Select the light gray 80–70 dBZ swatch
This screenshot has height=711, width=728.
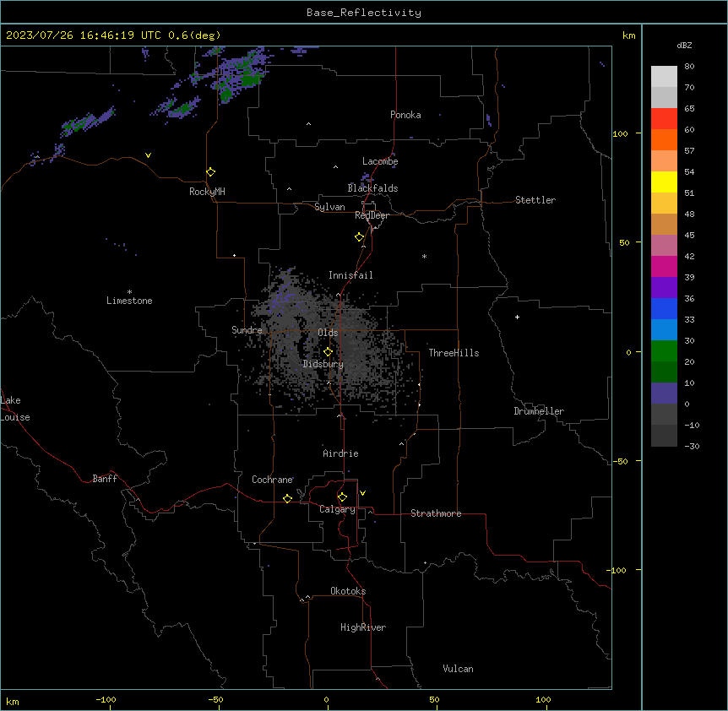coord(664,77)
